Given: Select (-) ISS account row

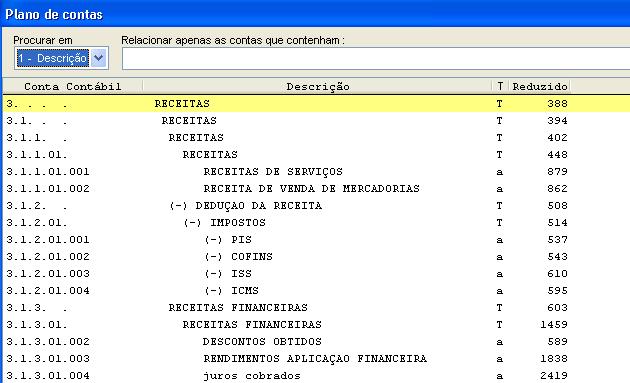Looking at the screenshot, I should tap(316, 274).
